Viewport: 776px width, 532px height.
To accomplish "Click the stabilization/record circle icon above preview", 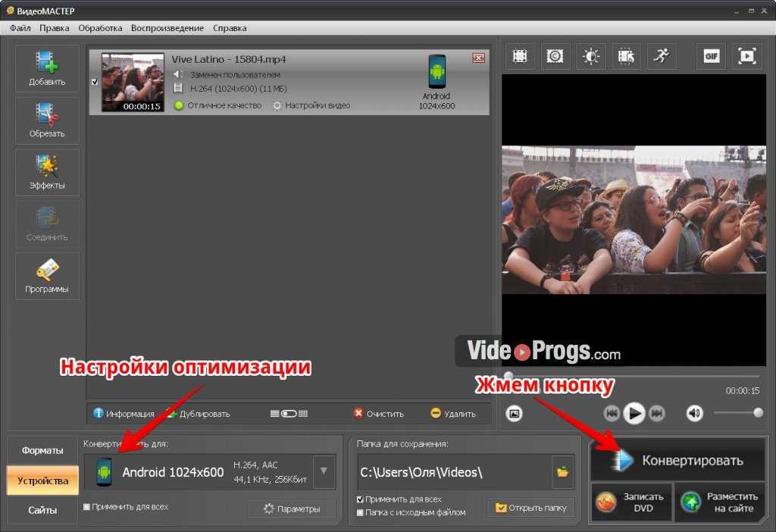I will [555, 56].
